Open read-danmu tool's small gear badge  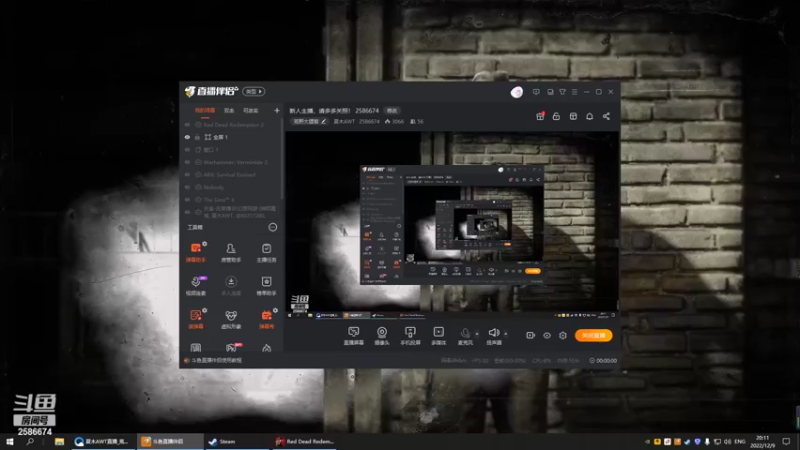click(205, 310)
